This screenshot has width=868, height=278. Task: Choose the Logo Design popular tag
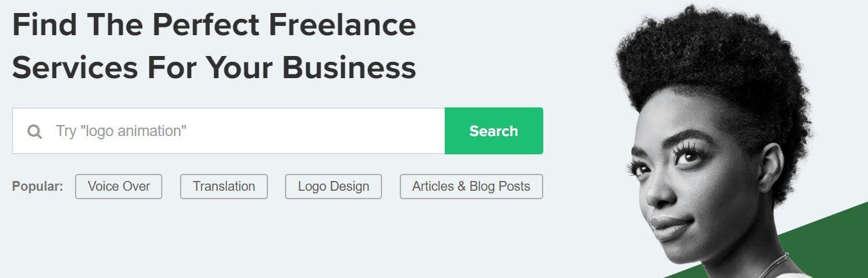point(333,187)
